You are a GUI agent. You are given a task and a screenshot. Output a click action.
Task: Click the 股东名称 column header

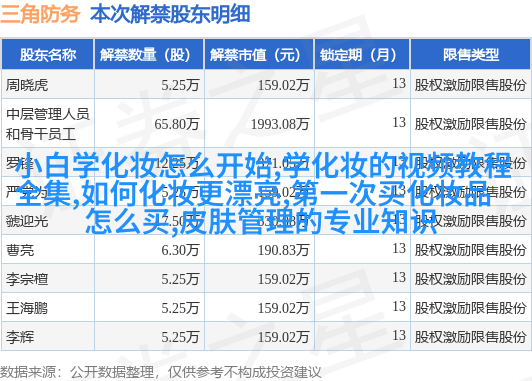pos(48,55)
